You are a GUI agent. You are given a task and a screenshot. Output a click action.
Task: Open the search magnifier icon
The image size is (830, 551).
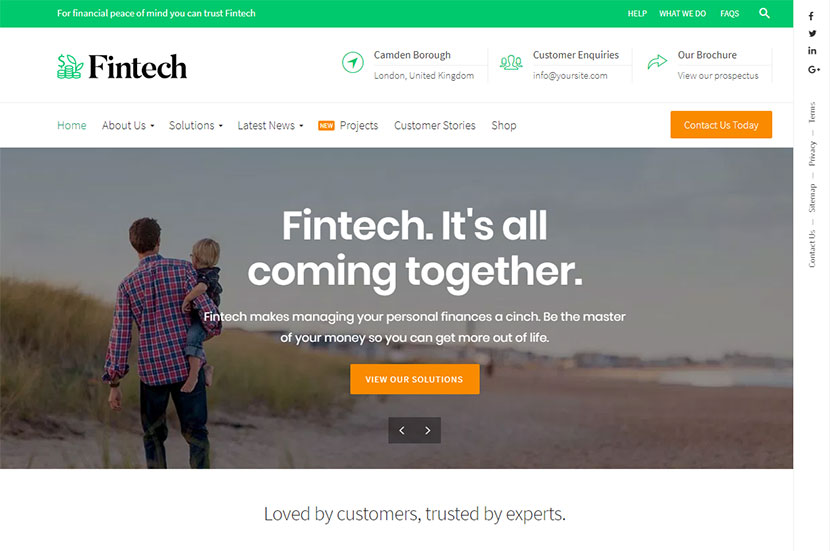[x=764, y=13]
